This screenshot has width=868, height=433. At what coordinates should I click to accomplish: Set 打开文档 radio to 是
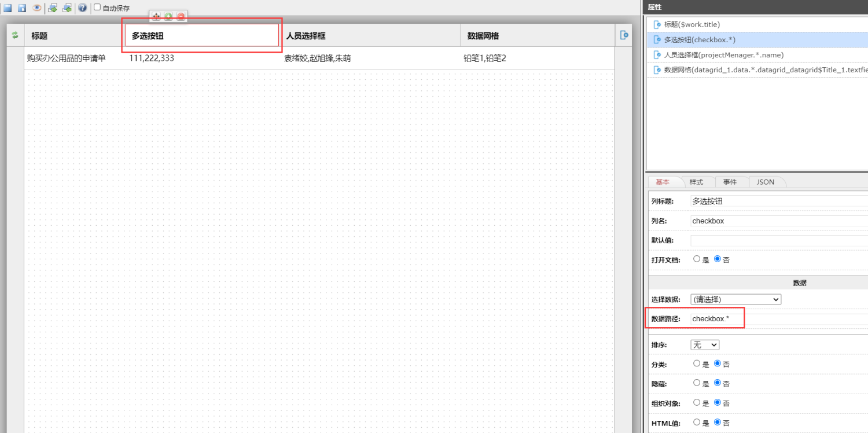[697, 259]
